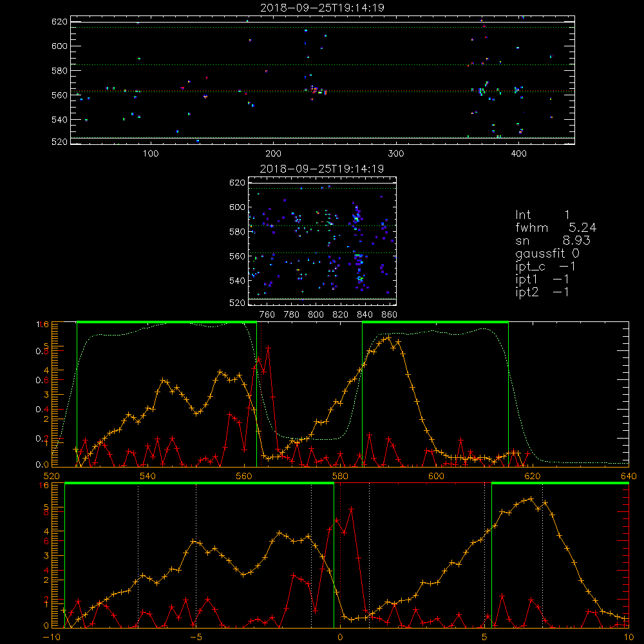Click x-axis label 620 under third plot
The image size is (644, 644).
point(533,477)
